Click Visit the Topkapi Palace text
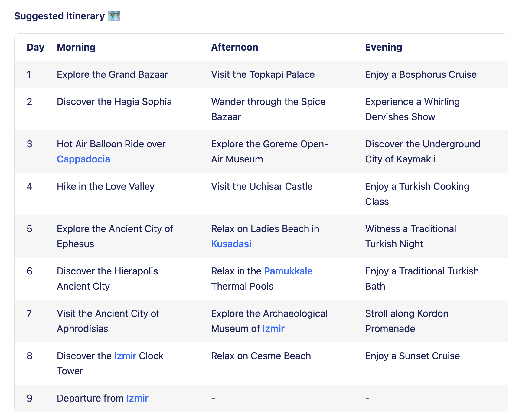The width and height of the screenshot is (519, 420). click(263, 74)
